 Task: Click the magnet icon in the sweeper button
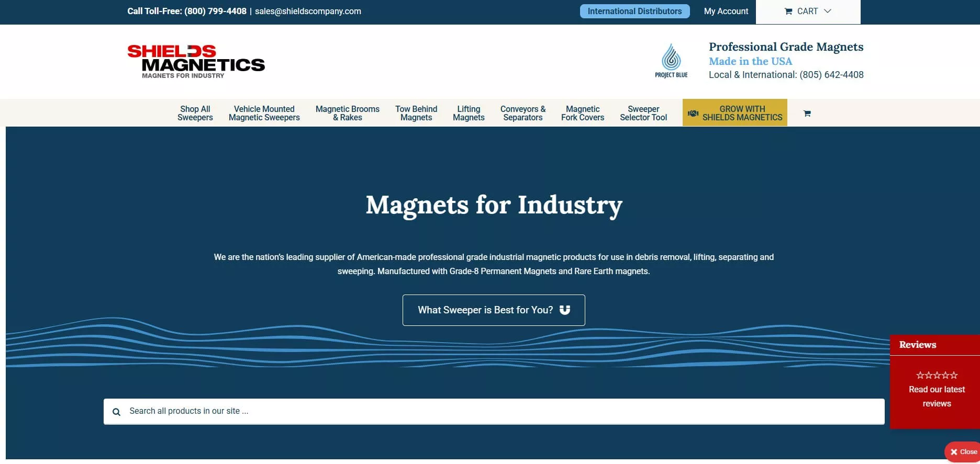(x=564, y=310)
